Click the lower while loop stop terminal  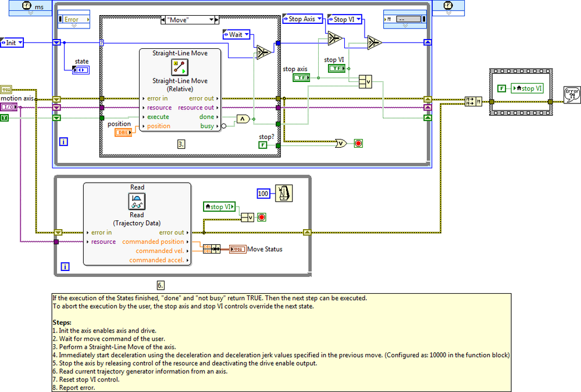click(x=262, y=217)
